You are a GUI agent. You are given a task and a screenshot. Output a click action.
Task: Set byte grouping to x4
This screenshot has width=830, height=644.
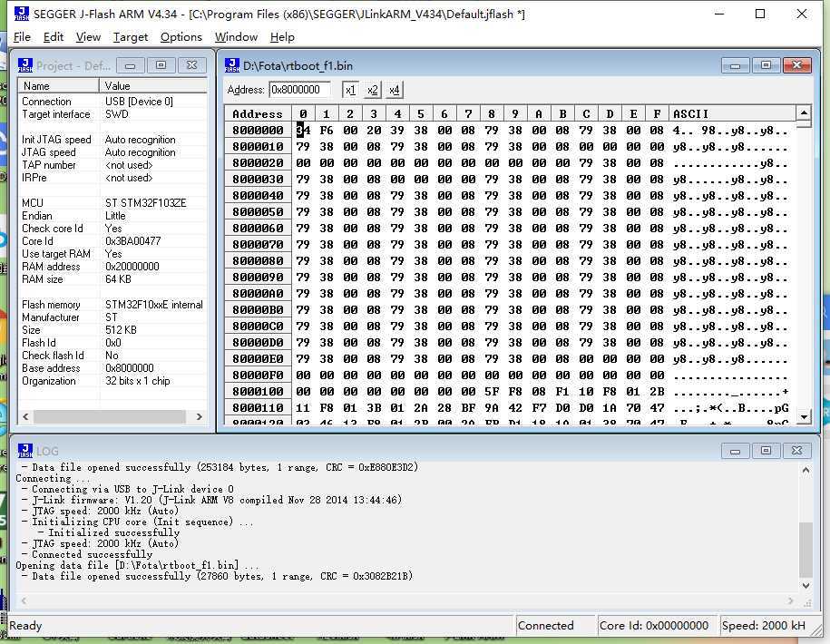(395, 90)
